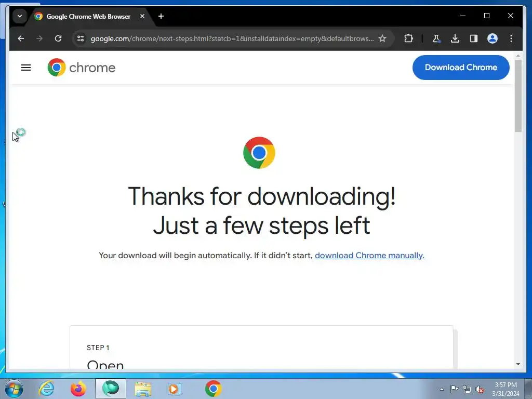The image size is (532, 399).
Task: Open Action Center flag icon
Action: pos(454,389)
